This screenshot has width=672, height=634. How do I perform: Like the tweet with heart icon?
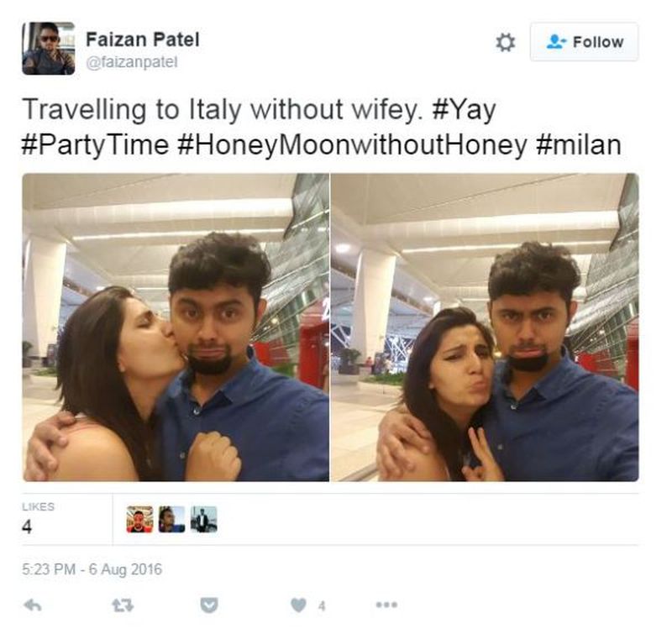[x=299, y=605]
